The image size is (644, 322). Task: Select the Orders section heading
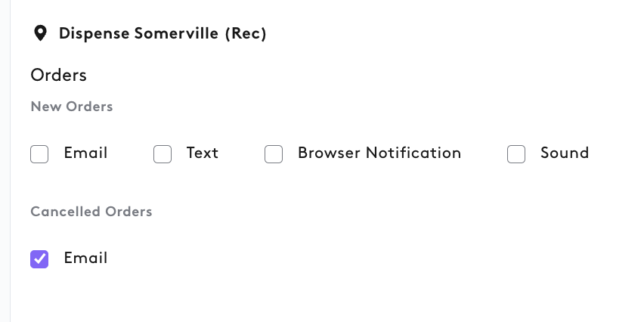59,75
